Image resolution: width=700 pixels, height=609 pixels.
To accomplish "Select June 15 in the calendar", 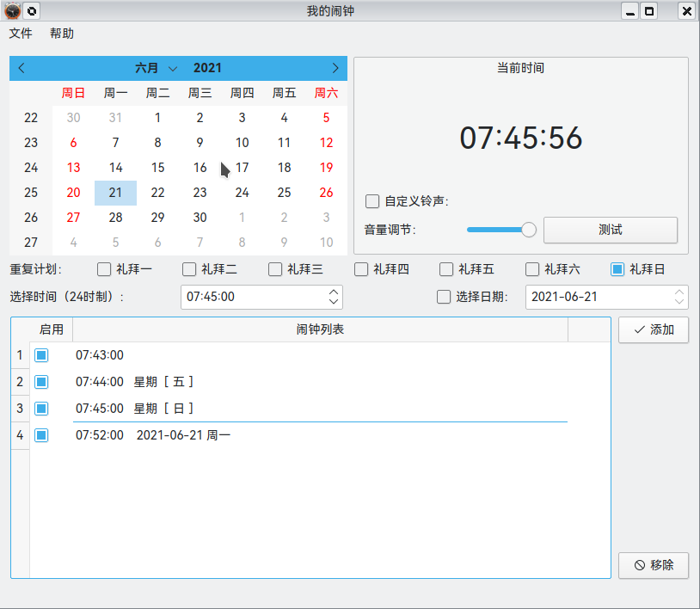I will coord(157,168).
